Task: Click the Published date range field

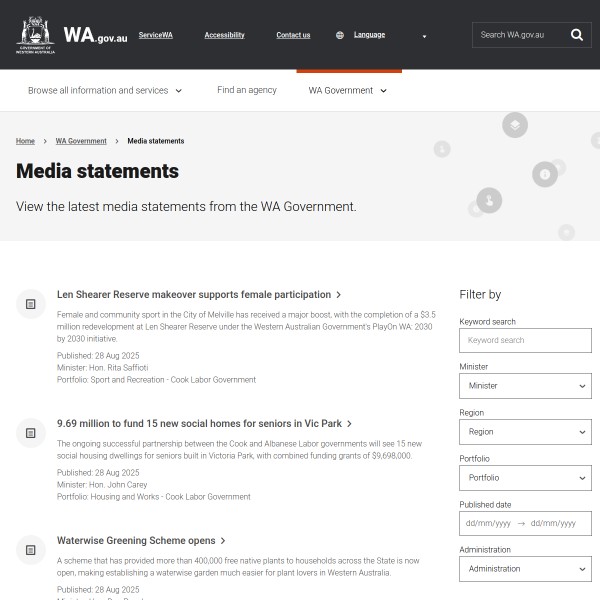Action: (x=525, y=523)
